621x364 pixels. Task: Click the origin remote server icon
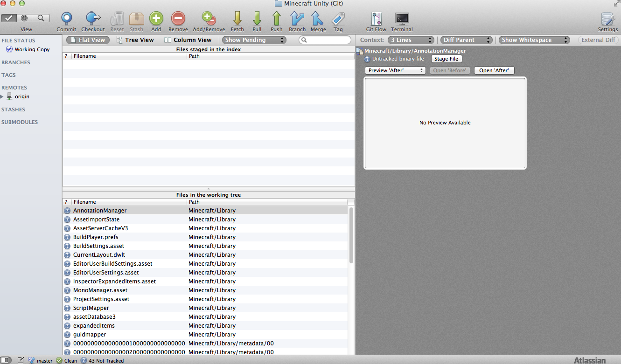pos(9,96)
